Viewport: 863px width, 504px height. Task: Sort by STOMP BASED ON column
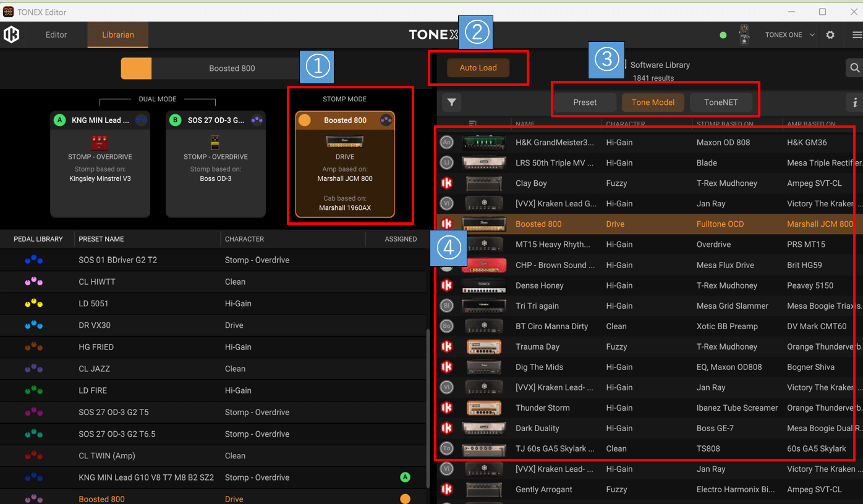[725, 124]
